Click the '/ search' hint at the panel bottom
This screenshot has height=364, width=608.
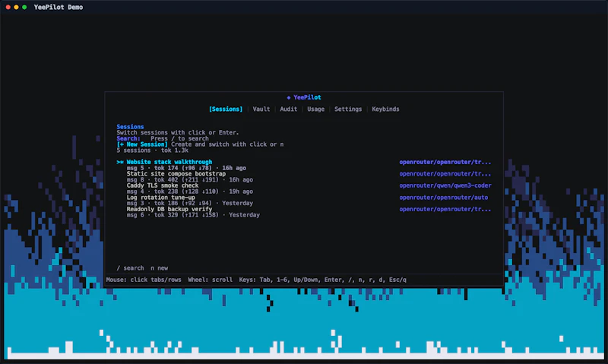coord(130,267)
